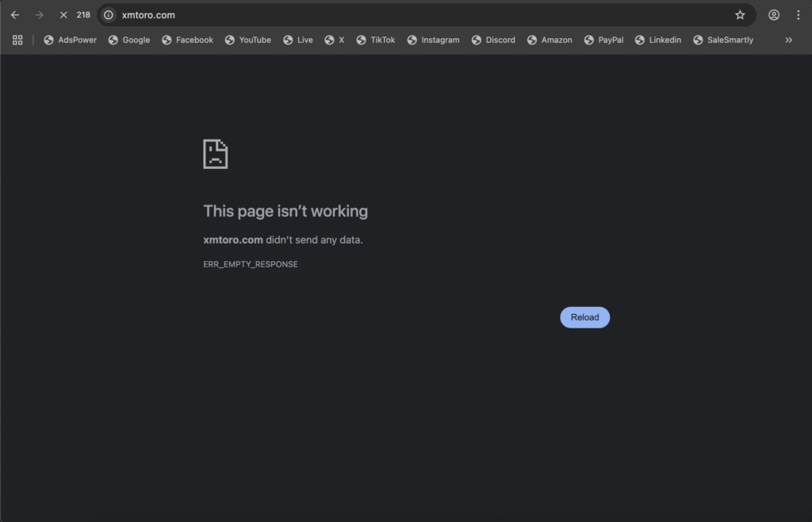Click the Reload button

(584, 317)
